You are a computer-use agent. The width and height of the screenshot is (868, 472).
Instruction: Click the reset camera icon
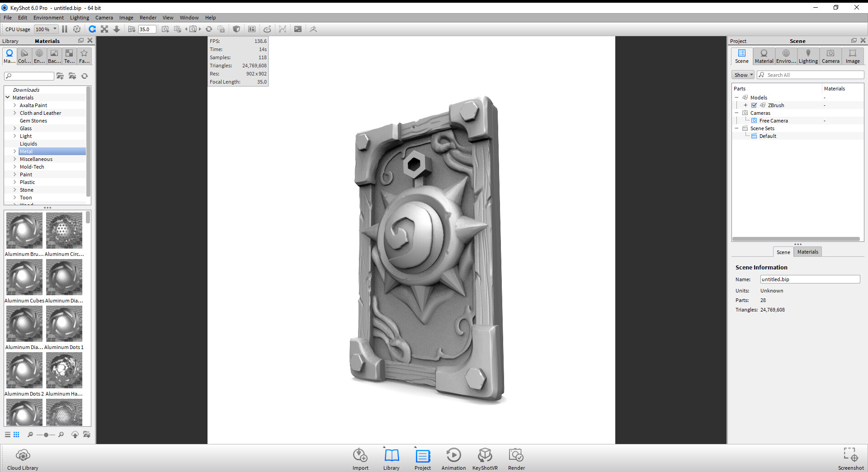209,29
